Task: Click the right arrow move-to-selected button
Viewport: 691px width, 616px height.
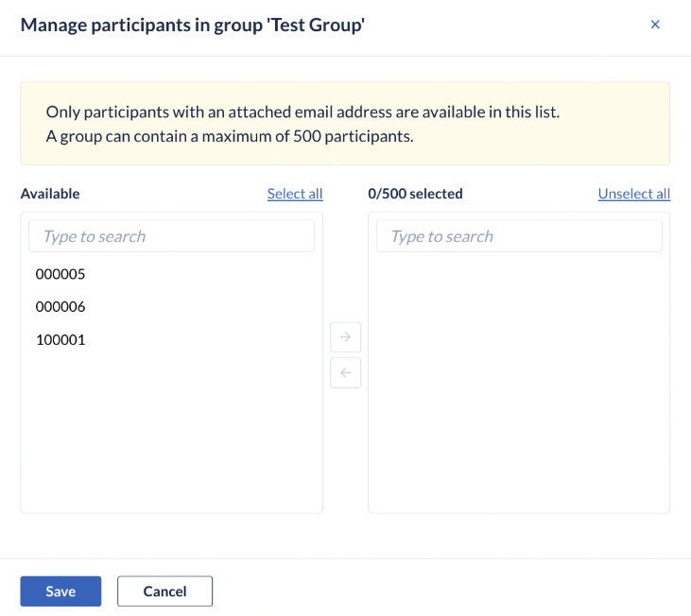Action: 346,337
